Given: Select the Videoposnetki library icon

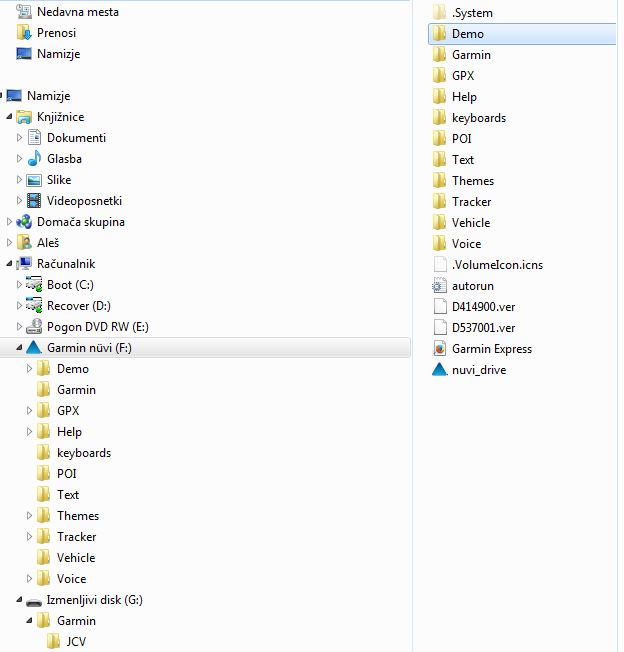Looking at the screenshot, I should (x=34, y=201).
